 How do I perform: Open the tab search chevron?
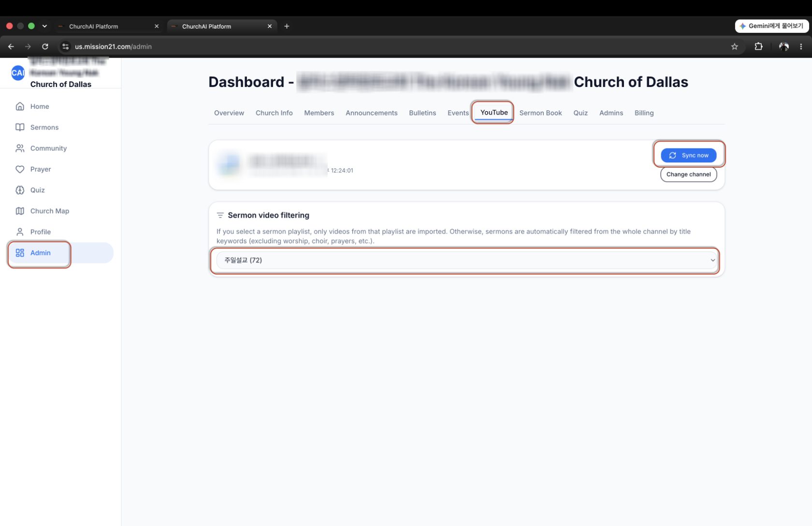[44, 26]
